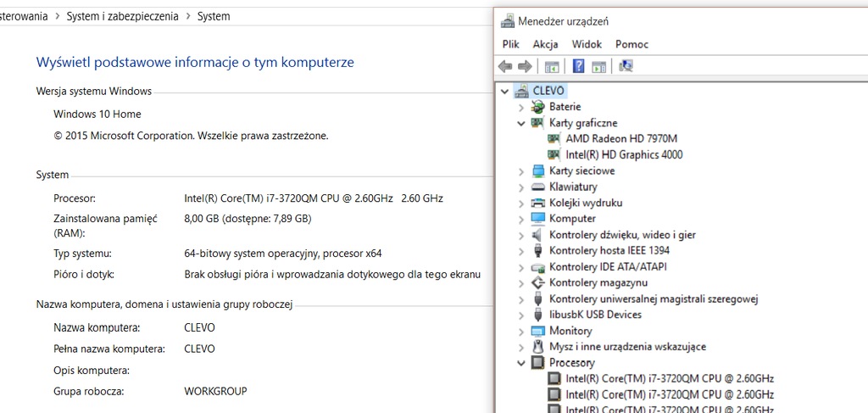Click the WORKGROUP value
This screenshot has width=868, height=413.
coord(215,391)
